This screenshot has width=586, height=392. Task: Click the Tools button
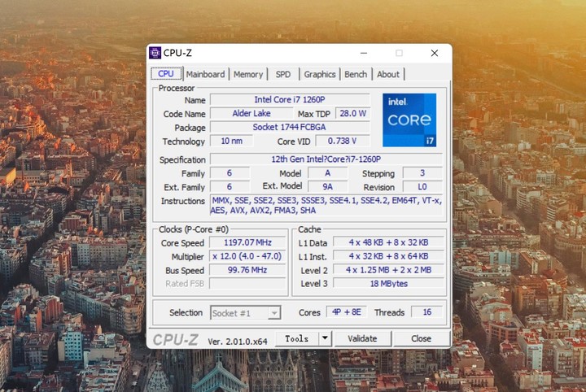tap(296, 338)
